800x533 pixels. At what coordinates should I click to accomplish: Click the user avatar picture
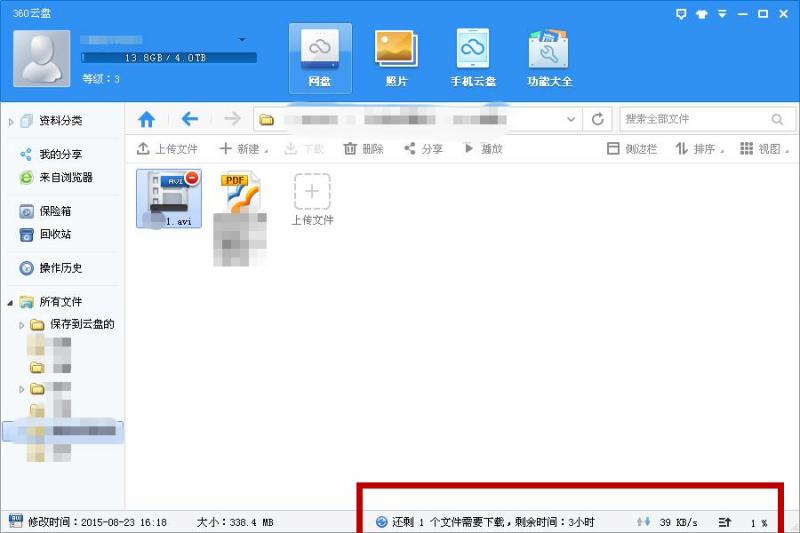(x=41, y=58)
